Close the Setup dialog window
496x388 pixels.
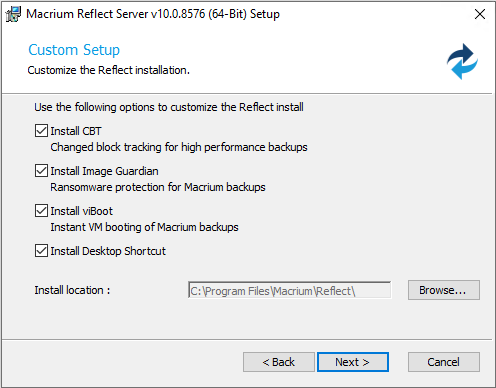pos(480,14)
